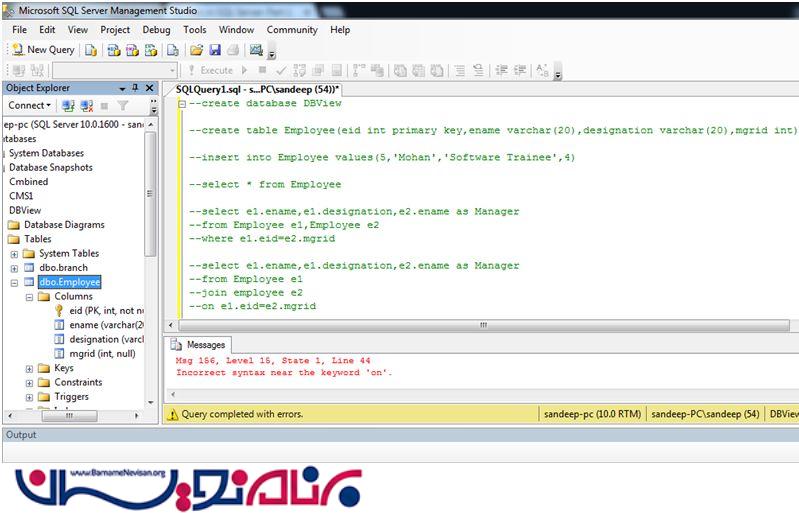Select the mgrid column in the tree
799x513 pixels.
click(102, 354)
